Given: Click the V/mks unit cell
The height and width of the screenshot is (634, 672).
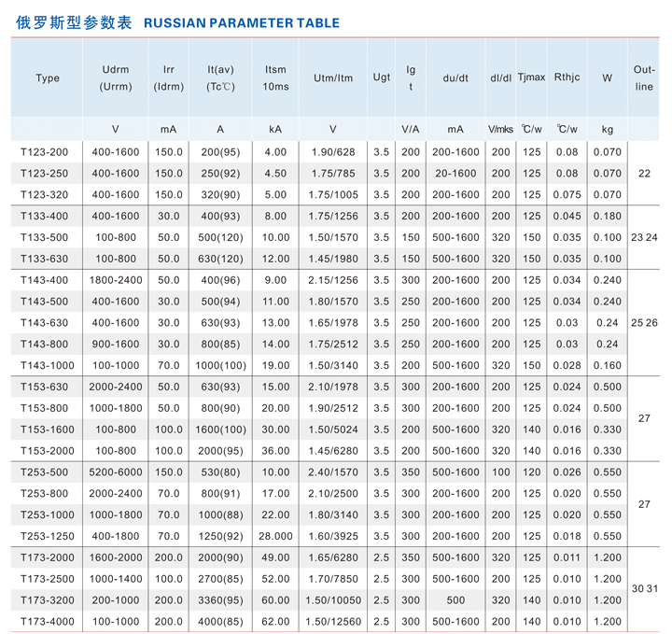Looking at the screenshot, I should pyautogui.click(x=500, y=129).
